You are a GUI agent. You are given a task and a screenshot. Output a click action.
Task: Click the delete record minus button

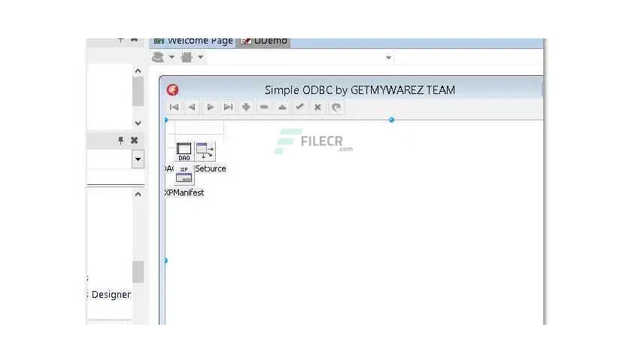[x=264, y=107]
